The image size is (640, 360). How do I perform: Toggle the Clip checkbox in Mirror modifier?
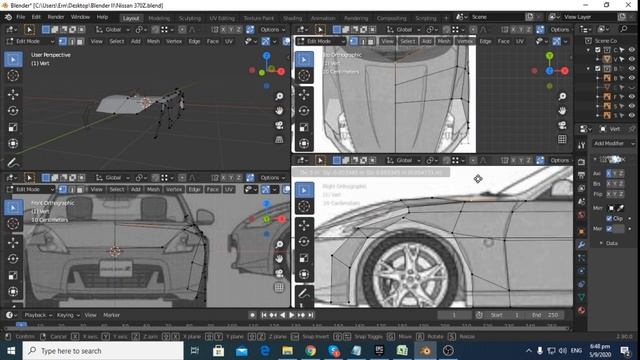click(609, 218)
